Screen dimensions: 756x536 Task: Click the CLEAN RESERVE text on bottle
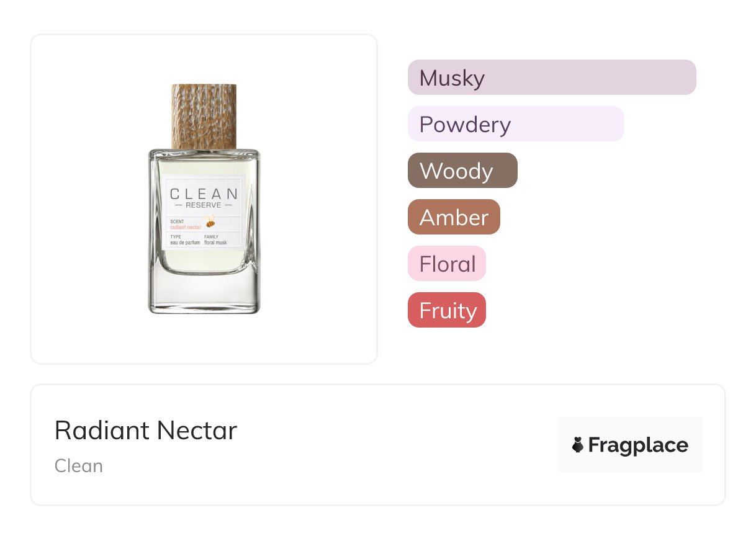pos(204,197)
